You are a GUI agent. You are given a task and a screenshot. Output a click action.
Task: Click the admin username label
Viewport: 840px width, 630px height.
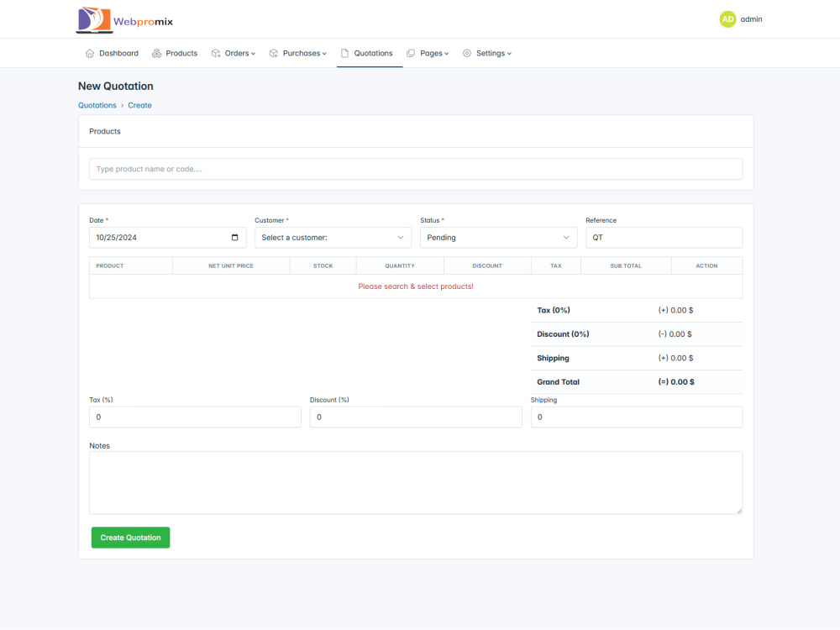[x=751, y=19]
